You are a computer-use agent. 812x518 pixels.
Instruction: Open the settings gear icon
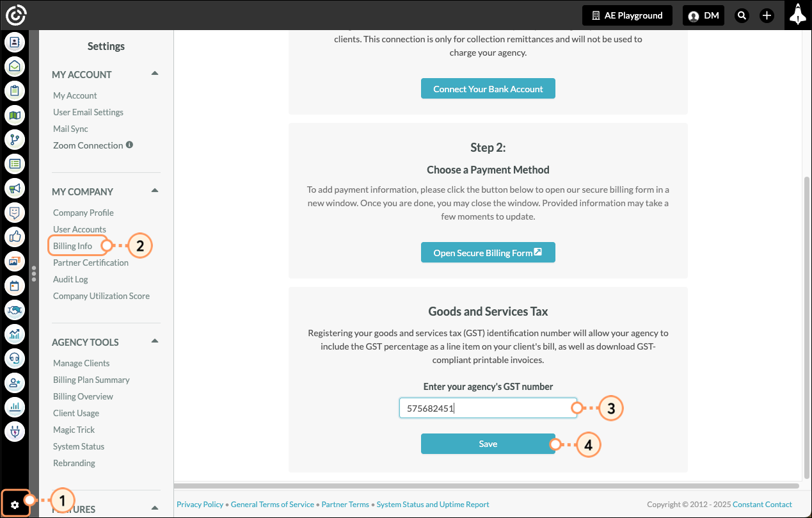[x=15, y=505]
